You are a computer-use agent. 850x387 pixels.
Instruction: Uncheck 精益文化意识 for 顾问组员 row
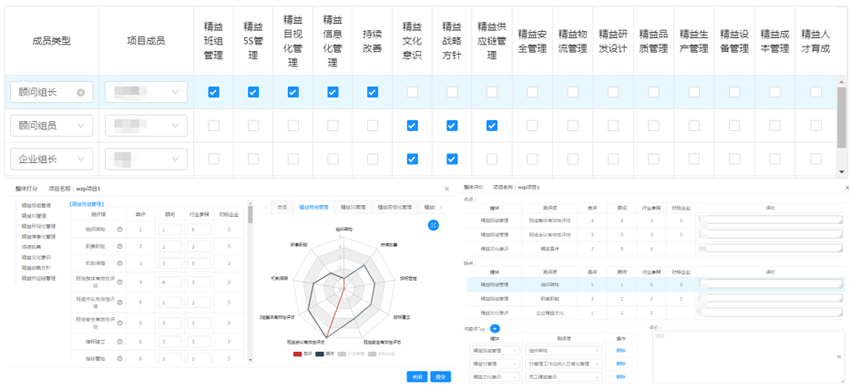(412, 126)
